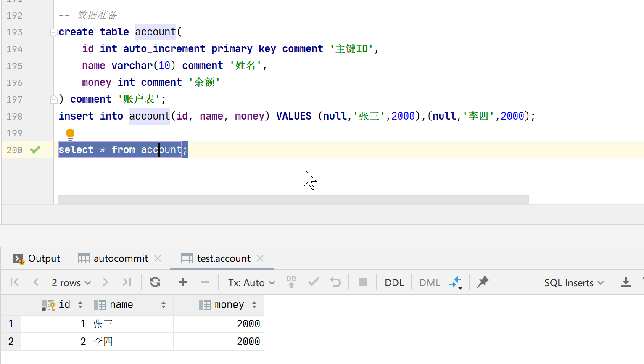The height and width of the screenshot is (364, 644).
Task: Click the yellow lightbulb intention hint
Action: pos(70,134)
